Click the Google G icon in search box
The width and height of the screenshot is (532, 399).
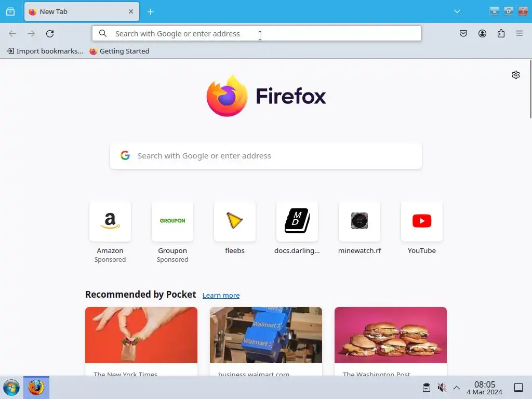point(125,155)
